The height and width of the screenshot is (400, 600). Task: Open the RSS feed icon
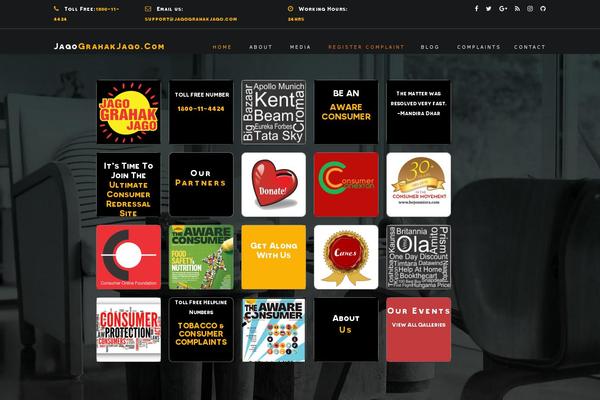point(517,8)
